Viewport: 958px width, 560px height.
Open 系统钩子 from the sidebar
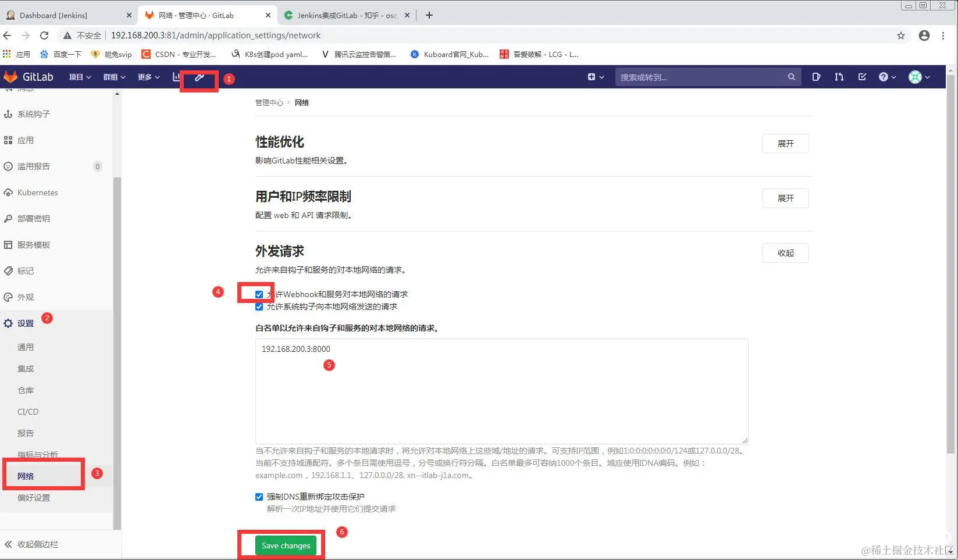pyautogui.click(x=33, y=113)
